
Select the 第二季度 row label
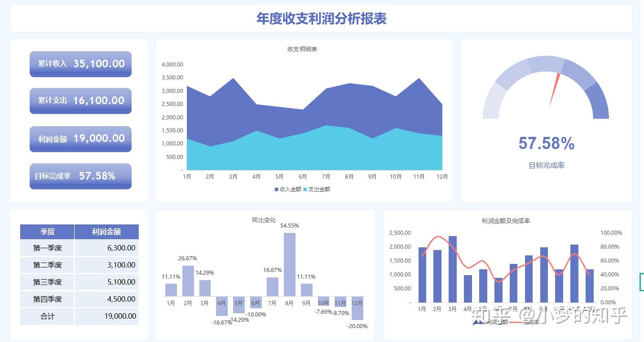[x=47, y=265]
